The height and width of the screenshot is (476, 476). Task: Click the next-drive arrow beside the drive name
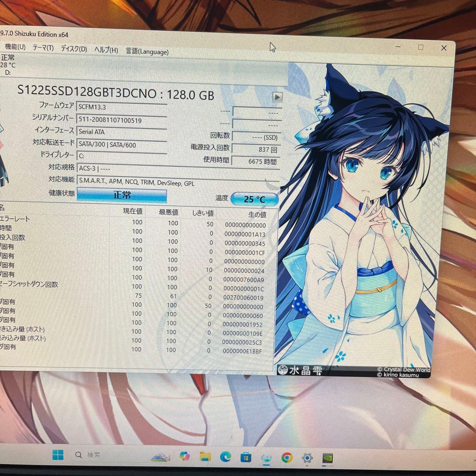click(277, 96)
